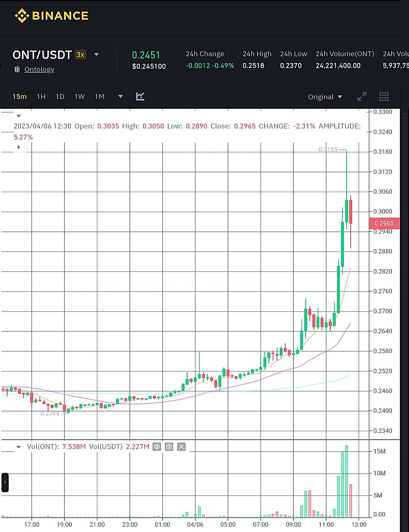Screen dimensions: 409x532
Task: Select the 1H timeframe
Action: (x=41, y=96)
